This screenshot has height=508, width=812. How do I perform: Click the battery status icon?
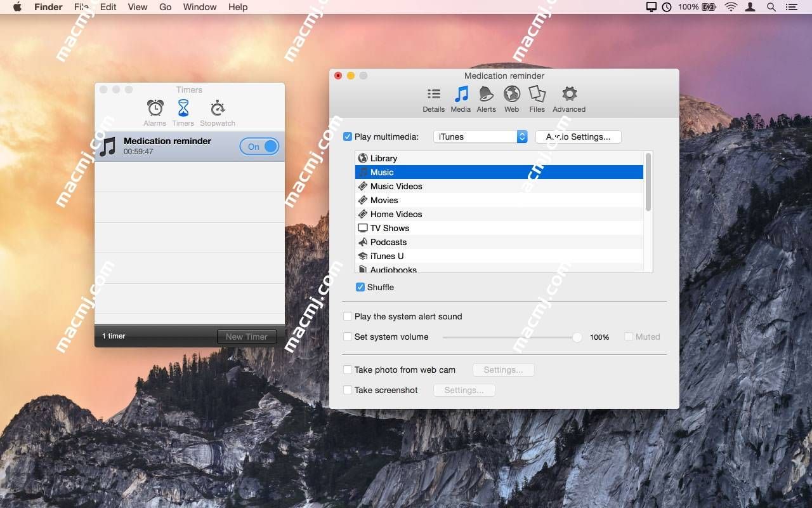tap(709, 7)
